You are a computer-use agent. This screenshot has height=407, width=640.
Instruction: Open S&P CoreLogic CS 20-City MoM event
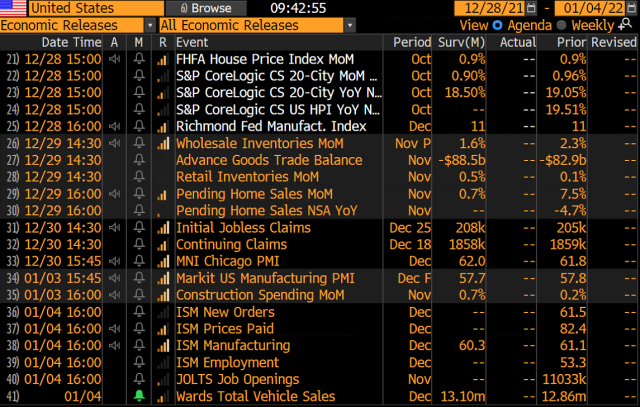coord(276,76)
